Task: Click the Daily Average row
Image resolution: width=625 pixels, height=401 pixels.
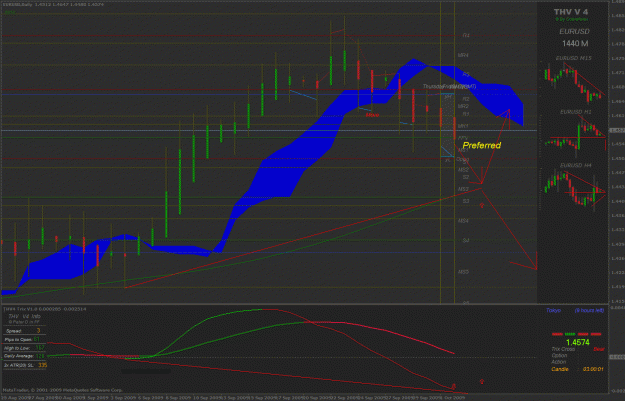Action: 24,356
